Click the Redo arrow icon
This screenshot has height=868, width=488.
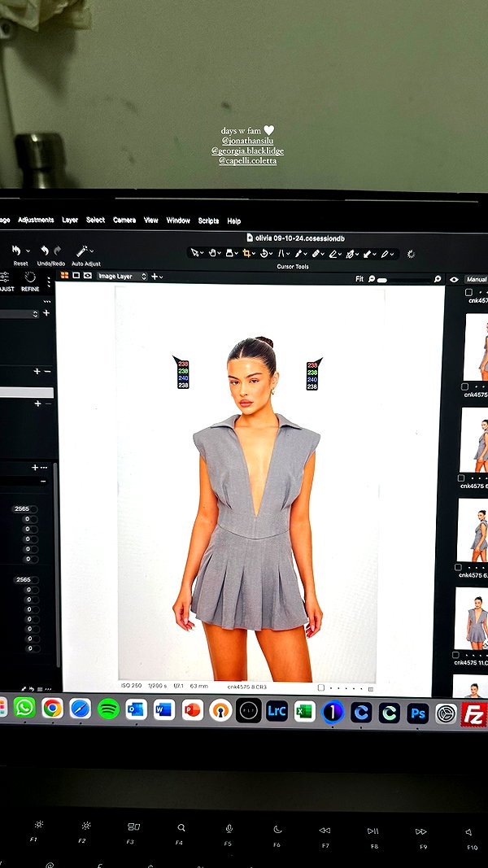click(x=57, y=251)
